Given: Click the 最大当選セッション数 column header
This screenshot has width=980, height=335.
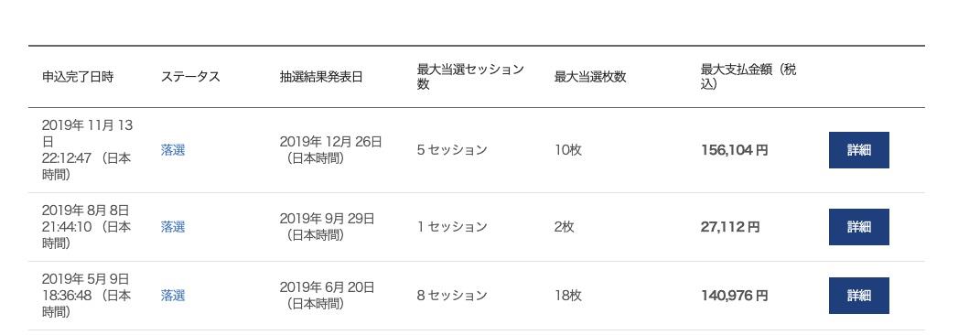Looking at the screenshot, I should 470,77.
